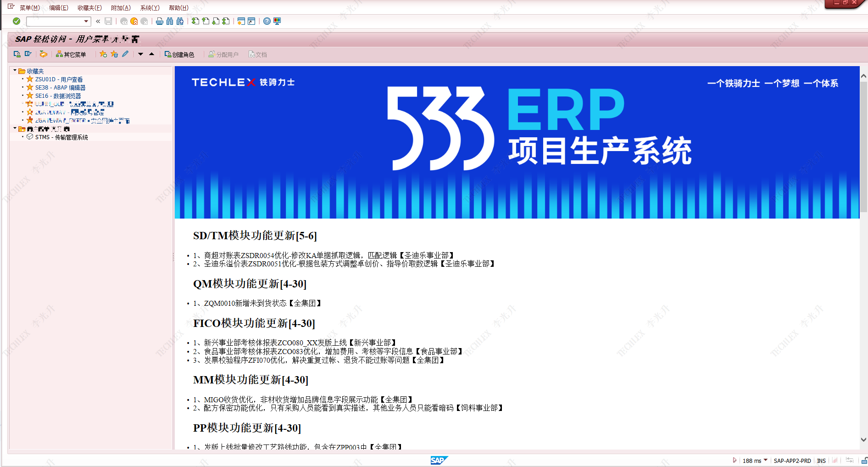Open the transaction command field dropdown
Screen dimensions: 868x467
tap(86, 21)
